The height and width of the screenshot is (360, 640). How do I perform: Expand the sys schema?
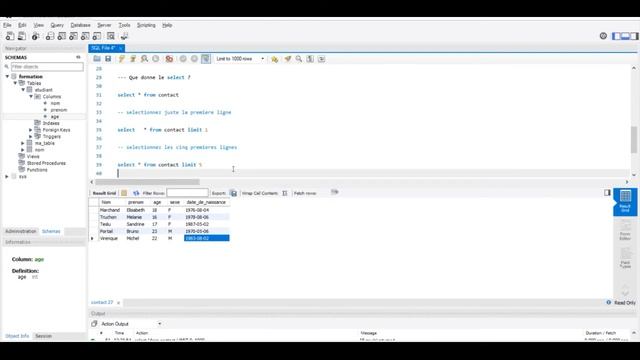tap(7, 177)
